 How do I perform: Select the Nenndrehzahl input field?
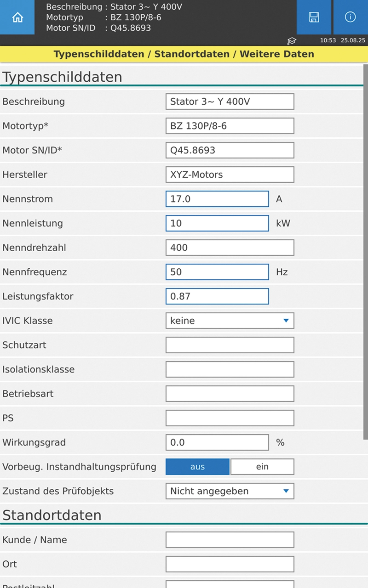tap(230, 248)
